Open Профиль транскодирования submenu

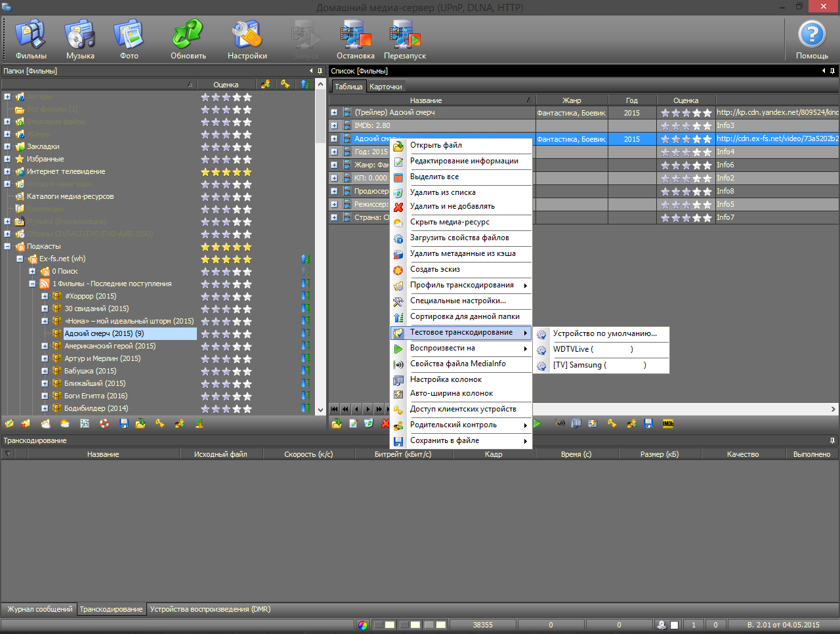[461, 285]
